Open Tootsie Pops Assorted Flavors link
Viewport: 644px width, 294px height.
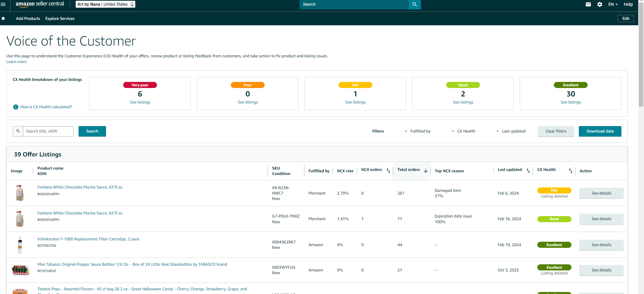click(x=142, y=289)
